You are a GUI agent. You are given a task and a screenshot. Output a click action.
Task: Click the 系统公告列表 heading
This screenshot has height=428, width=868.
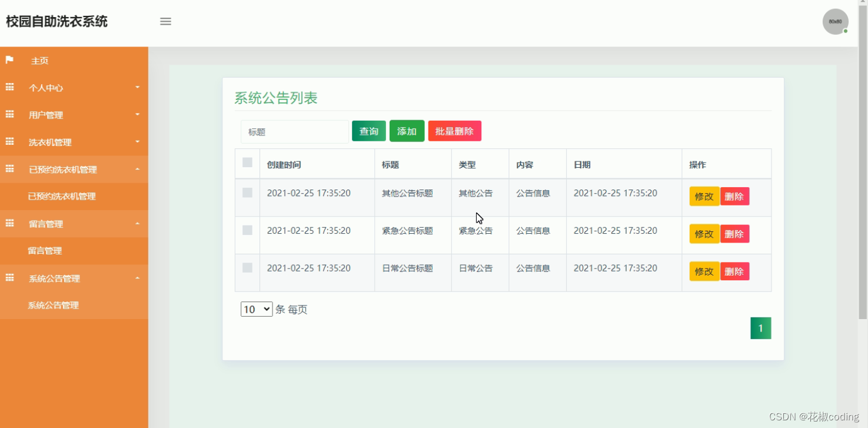pyautogui.click(x=276, y=98)
